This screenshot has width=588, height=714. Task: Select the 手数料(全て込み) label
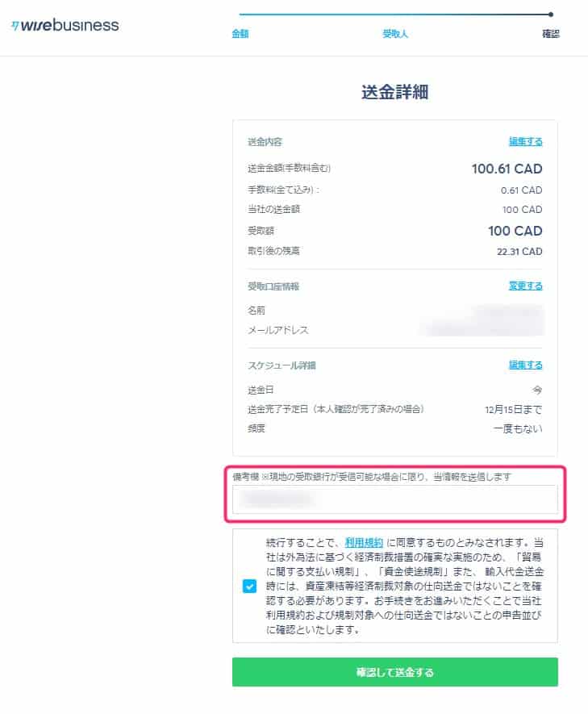283,190
